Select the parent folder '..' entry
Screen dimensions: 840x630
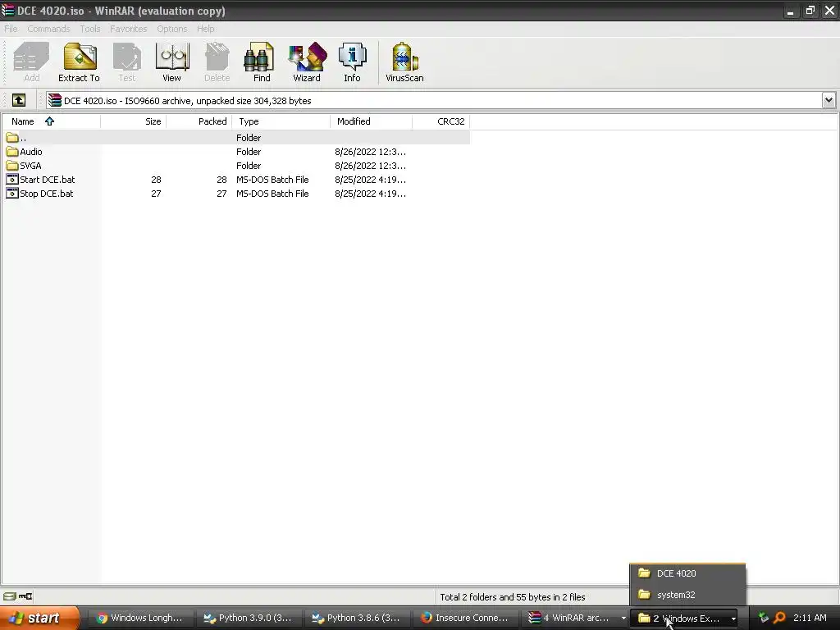click(x=235, y=138)
